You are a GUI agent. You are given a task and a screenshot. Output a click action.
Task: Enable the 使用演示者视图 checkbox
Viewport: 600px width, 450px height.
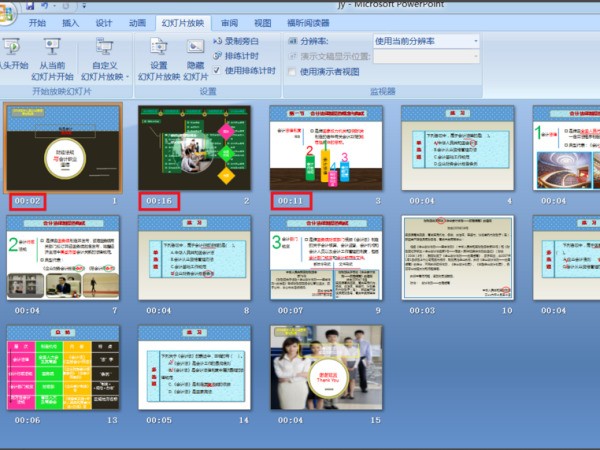292,72
